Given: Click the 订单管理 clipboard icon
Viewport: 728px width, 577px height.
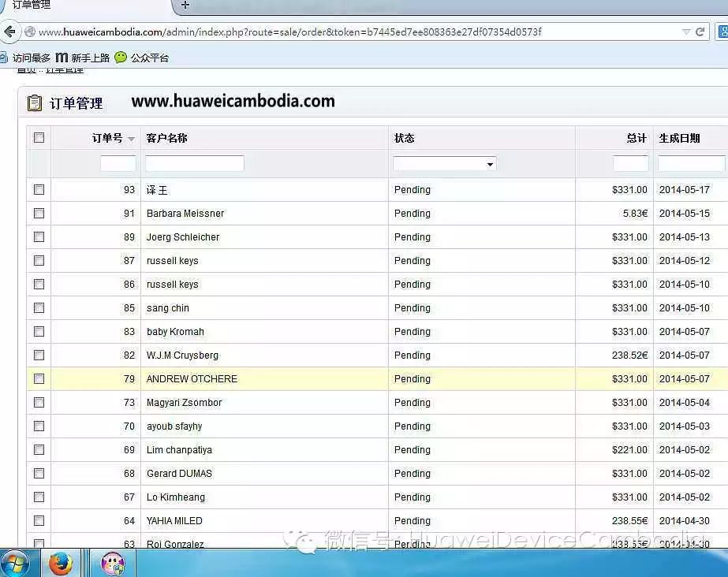Looking at the screenshot, I should [x=35, y=102].
